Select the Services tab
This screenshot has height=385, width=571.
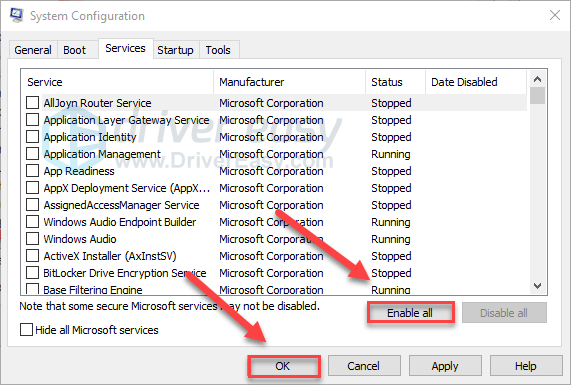[x=125, y=48]
